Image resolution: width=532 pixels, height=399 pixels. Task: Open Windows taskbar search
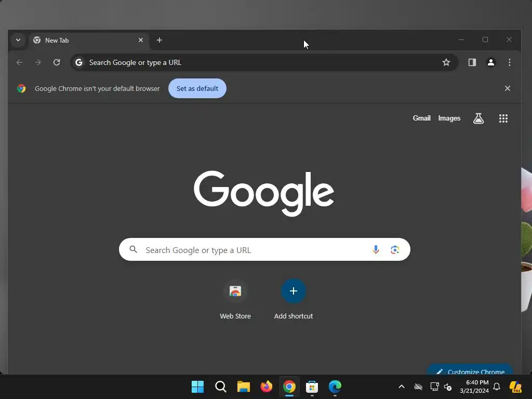click(x=220, y=387)
